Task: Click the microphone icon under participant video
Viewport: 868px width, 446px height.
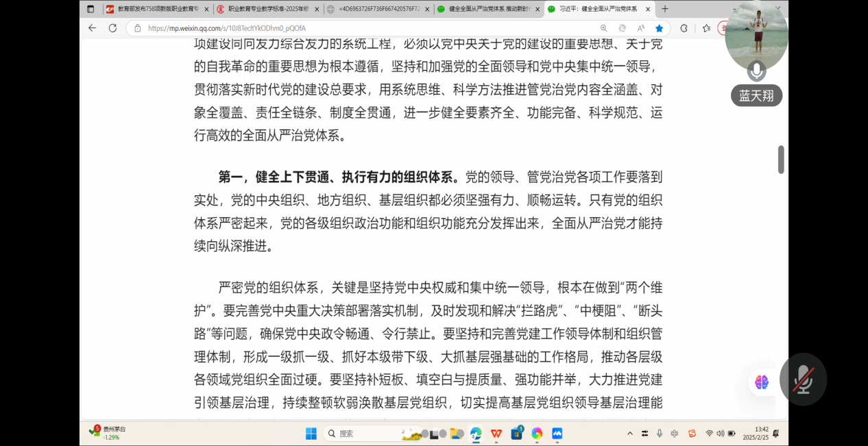Action: 756,71
